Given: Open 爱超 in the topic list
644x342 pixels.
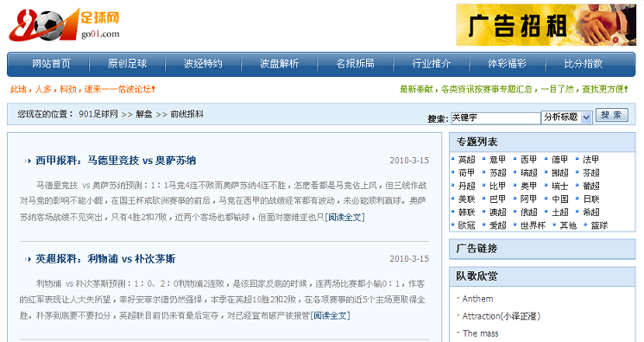Looking at the screenshot, I should point(498,225).
